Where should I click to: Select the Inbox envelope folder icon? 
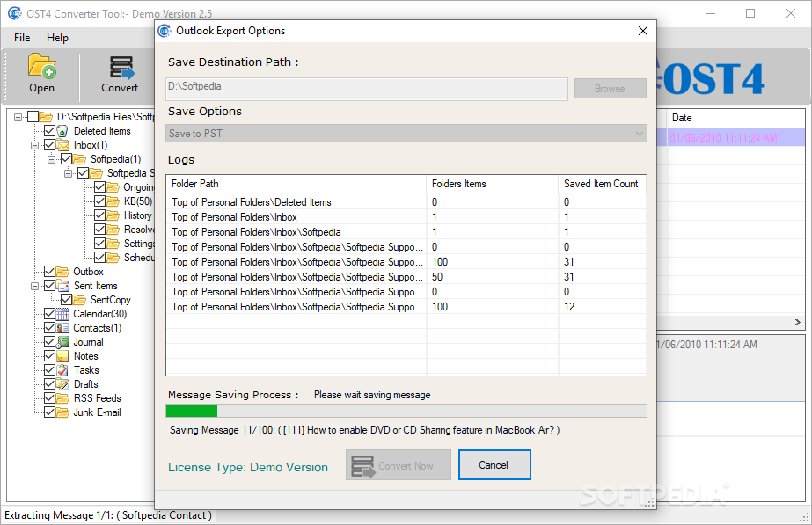[62, 145]
